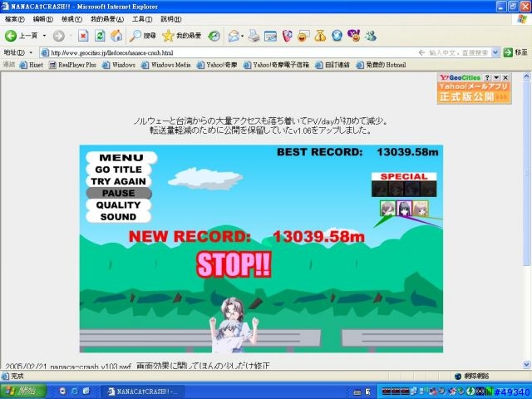Screen dimensions: 532x399
Task: Click the MENU button in game
Action: click(121, 158)
